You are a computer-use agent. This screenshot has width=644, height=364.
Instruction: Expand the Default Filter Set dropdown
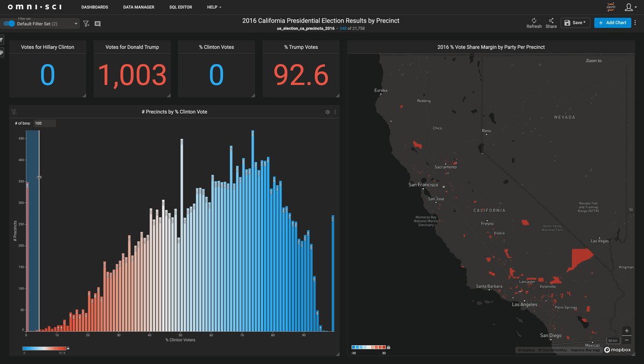(x=76, y=24)
